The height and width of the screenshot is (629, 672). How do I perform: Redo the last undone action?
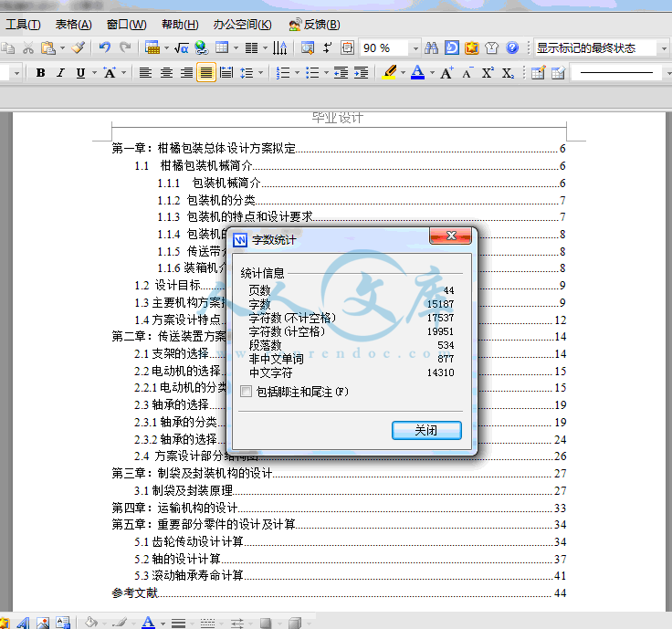(x=125, y=47)
